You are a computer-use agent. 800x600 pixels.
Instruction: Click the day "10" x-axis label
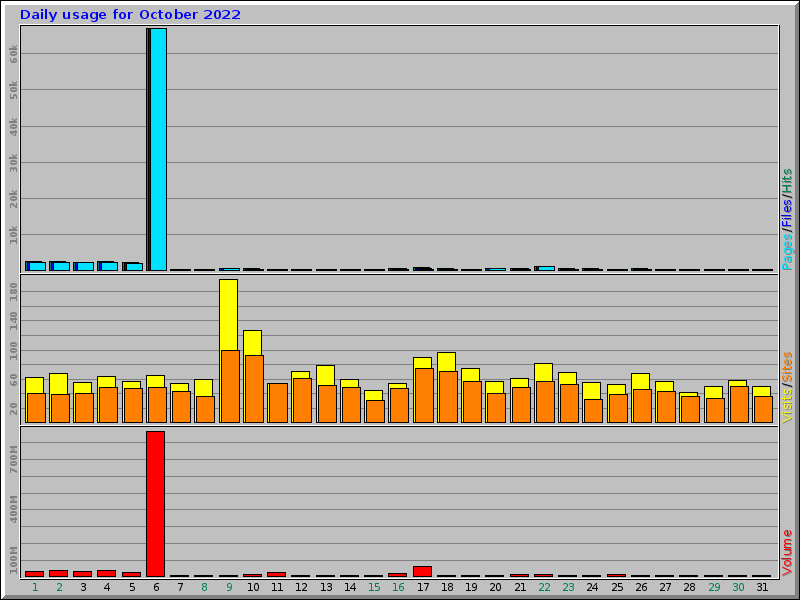(253, 587)
